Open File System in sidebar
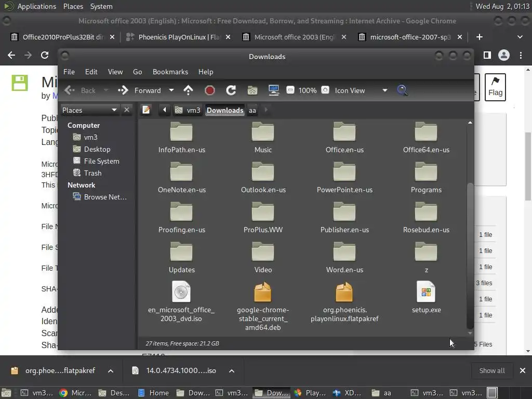532x399 pixels. pyautogui.click(x=96, y=161)
